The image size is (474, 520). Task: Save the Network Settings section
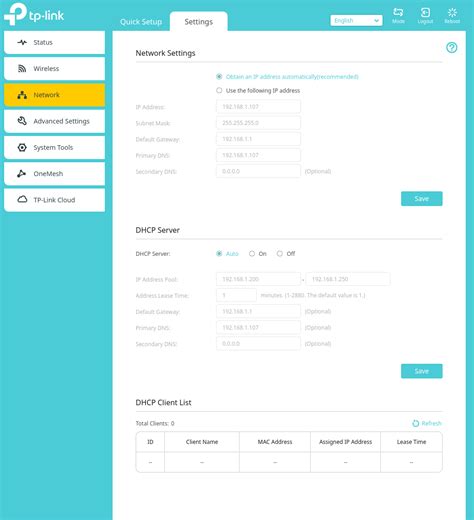[422, 199]
